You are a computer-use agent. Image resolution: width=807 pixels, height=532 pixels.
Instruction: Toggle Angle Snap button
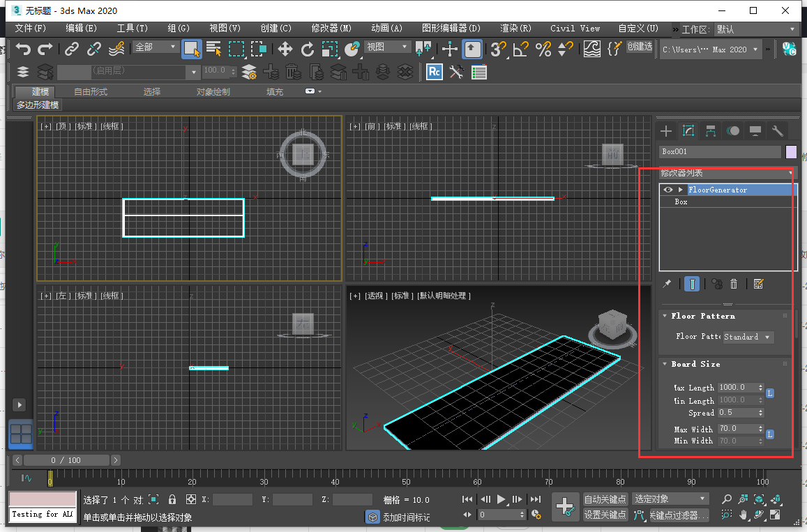[521, 50]
